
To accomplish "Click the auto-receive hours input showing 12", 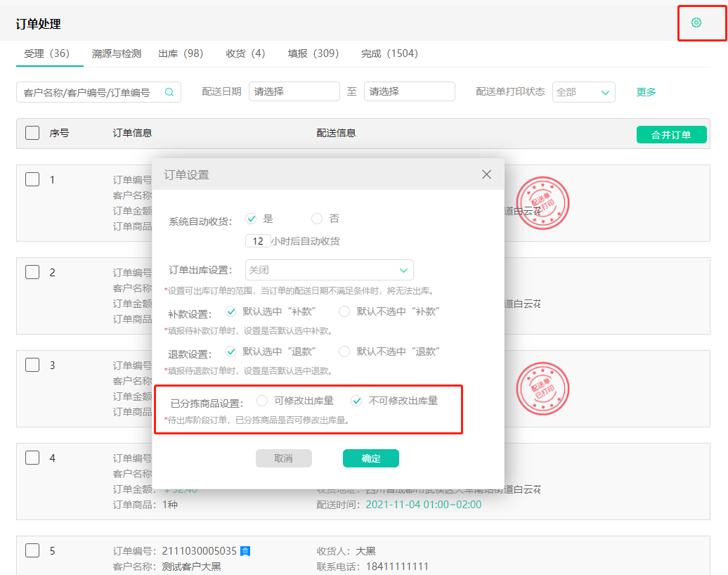I will coord(258,239).
